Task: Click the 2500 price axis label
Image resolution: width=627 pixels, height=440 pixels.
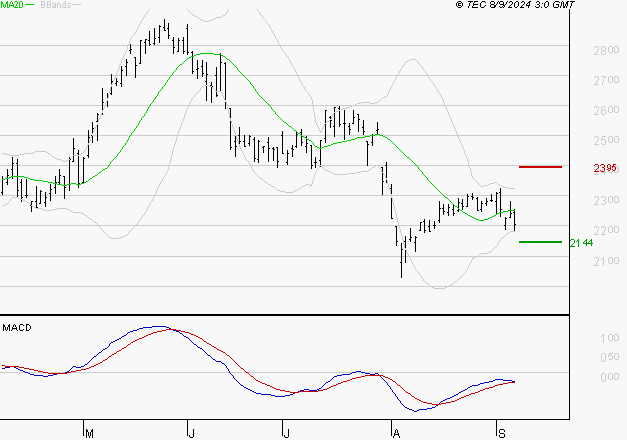Action: 606,141
